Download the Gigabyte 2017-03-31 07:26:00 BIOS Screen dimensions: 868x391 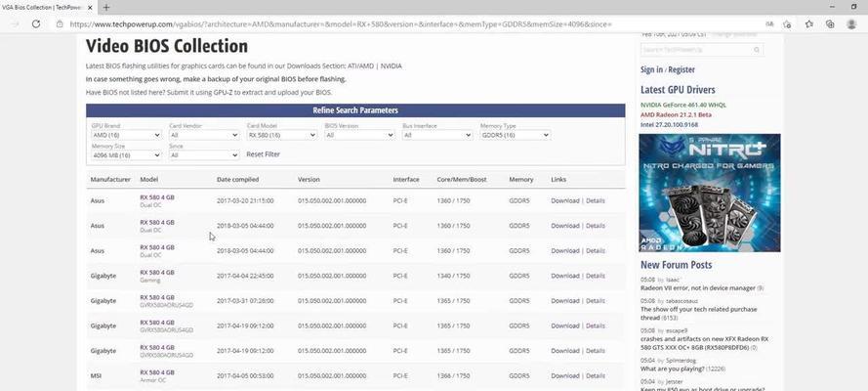(x=565, y=301)
